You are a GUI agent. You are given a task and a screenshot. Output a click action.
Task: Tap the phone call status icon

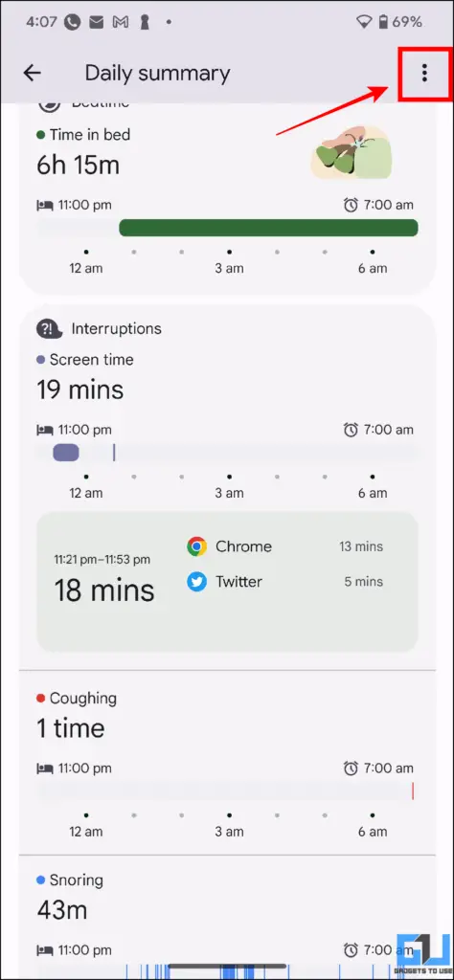click(x=73, y=22)
